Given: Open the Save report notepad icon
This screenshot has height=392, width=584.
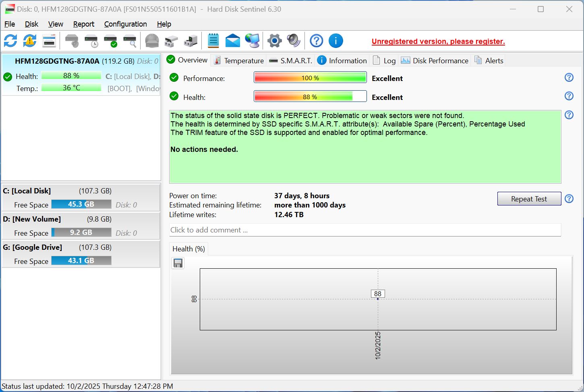Looking at the screenshot, I should click(213, 40).
